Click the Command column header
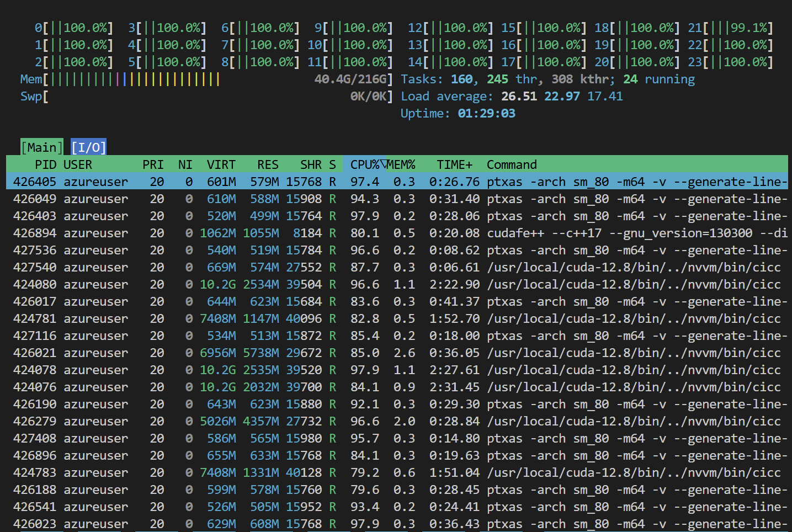The height and width of the screenshot is (532, 792). click(x=512, y=164)
